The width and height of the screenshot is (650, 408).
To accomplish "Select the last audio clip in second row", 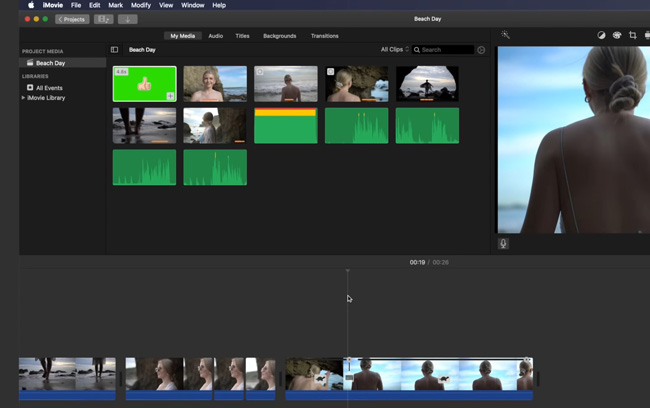I will coord(427,126).
